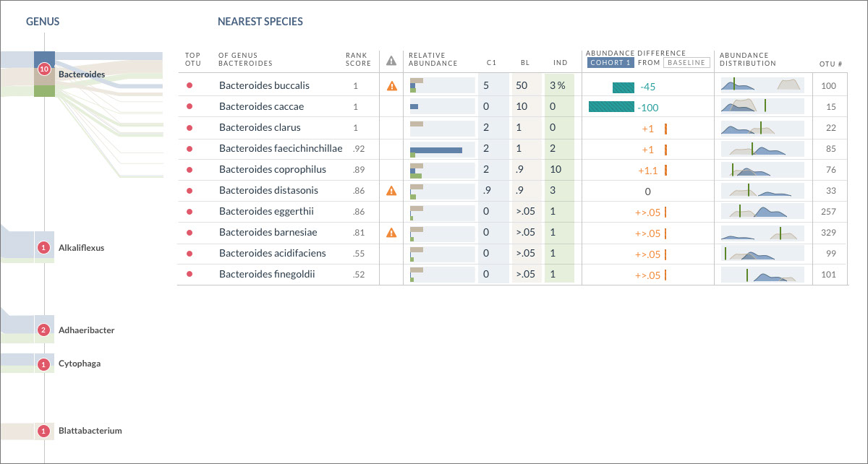Sort by OTU # column header
This screenshot has height=464, width=868.
[830, 64]
